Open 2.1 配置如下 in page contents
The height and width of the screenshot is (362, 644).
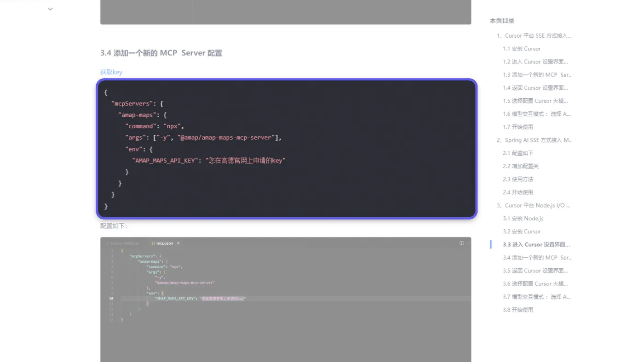[x=518, y=153]
